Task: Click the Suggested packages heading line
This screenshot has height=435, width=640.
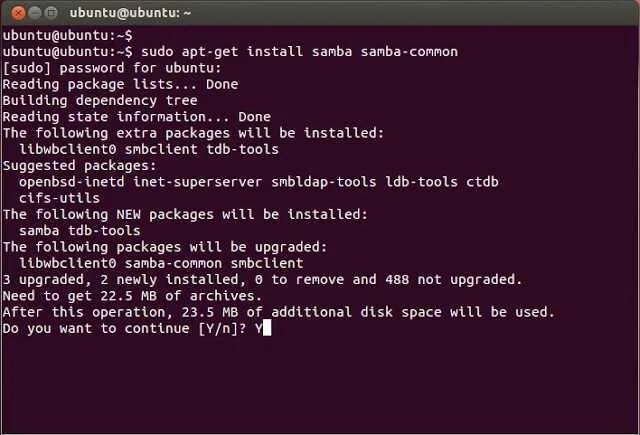Action: (x=80, y=165)
